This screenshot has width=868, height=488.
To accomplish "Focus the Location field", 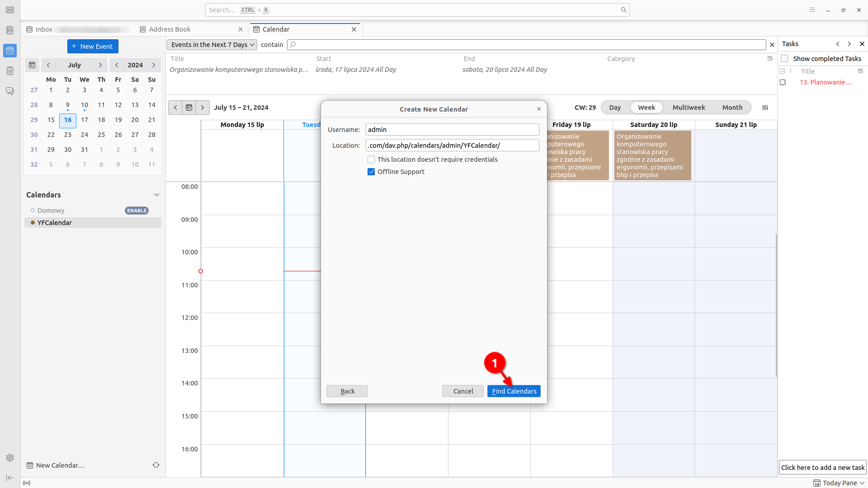I will [452, 145].
